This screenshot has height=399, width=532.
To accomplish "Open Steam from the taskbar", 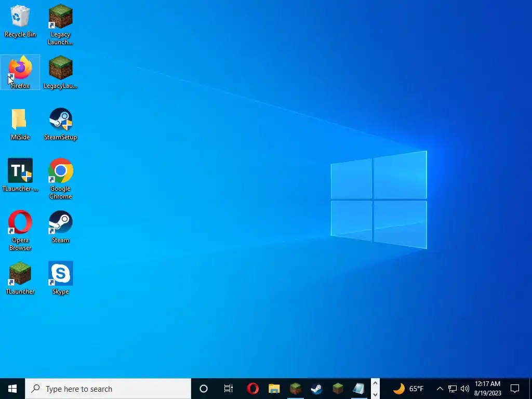I will tap(316, 389).
